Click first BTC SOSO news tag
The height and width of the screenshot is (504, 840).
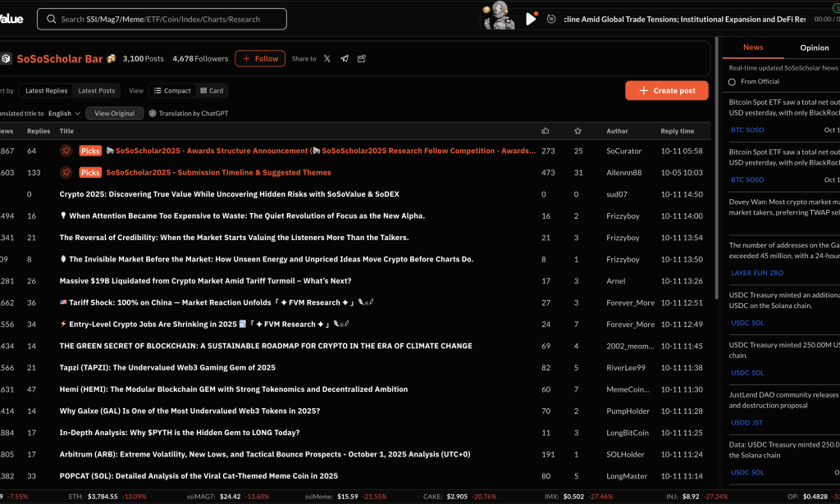coord(747,130)
